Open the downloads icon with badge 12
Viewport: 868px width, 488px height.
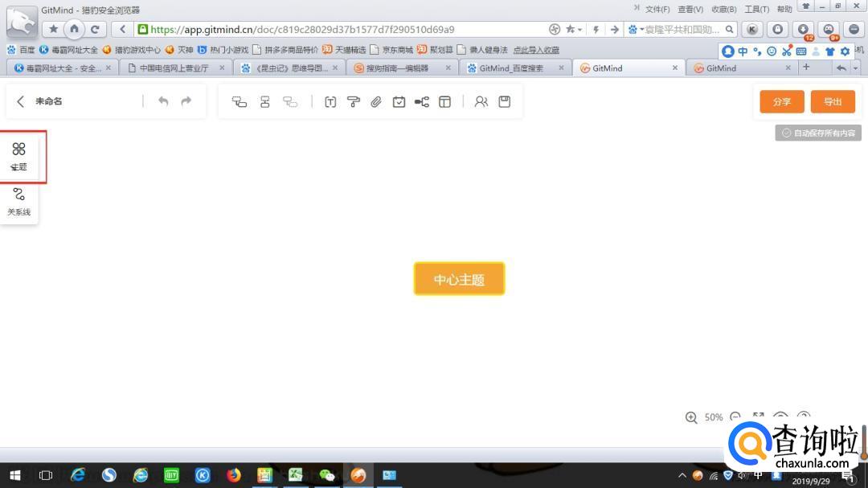point(803,30)
